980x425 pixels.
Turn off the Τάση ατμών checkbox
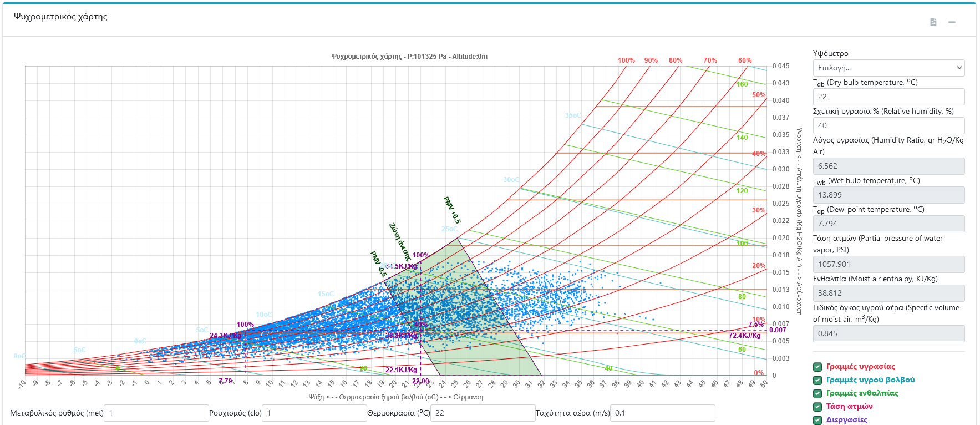pyautogui.click(x=817, y=407)
